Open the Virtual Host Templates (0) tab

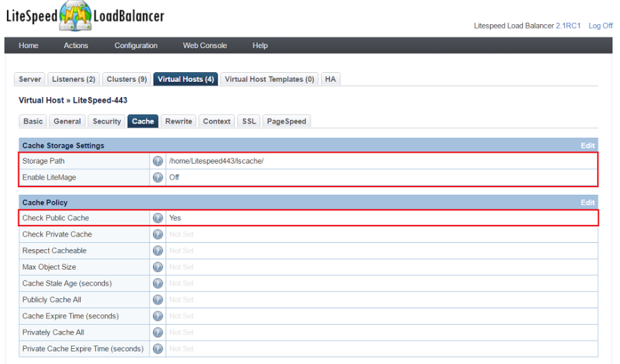(x=269, y=79)
